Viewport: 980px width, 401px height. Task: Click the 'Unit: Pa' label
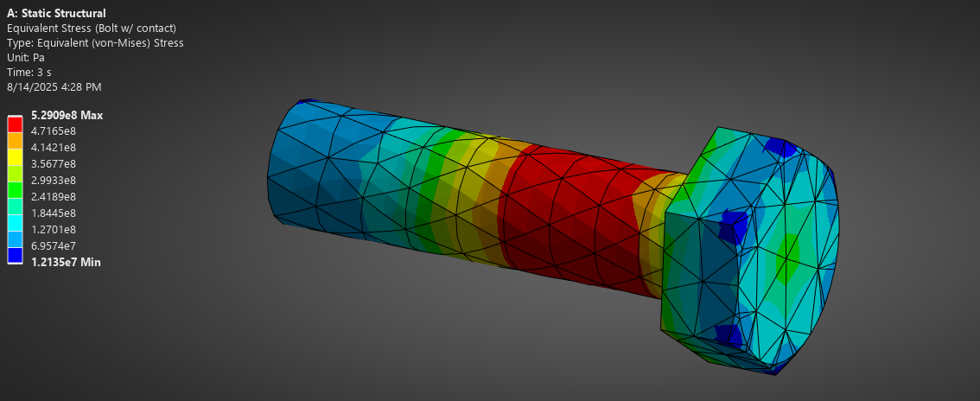tap(26, 57)
